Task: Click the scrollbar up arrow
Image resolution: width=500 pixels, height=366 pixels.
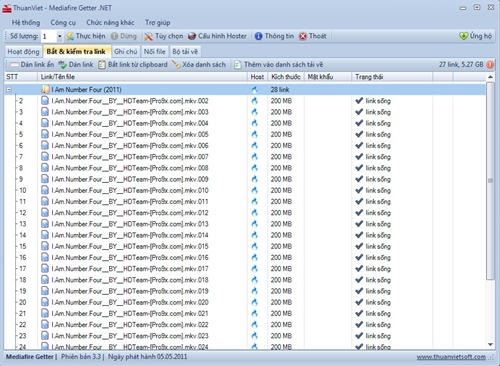Action: [490, 77]
